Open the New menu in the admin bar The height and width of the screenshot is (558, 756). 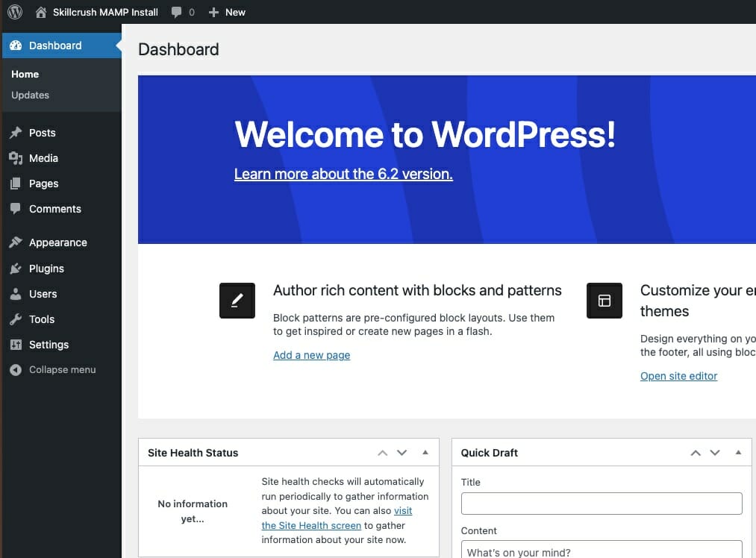[226, 12]
